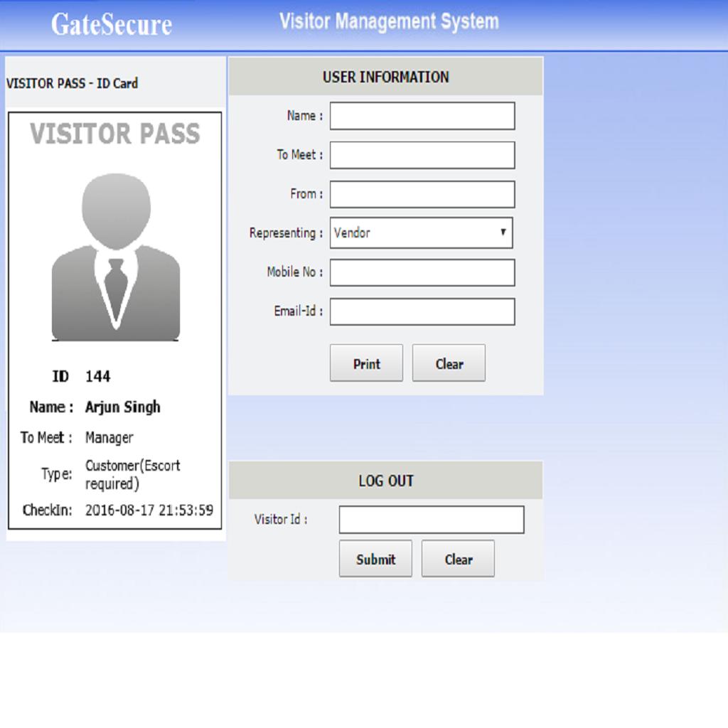Click the USER INFORMATION panel header
The width and height of the screenshot is (728, 728).
point(385,77)
